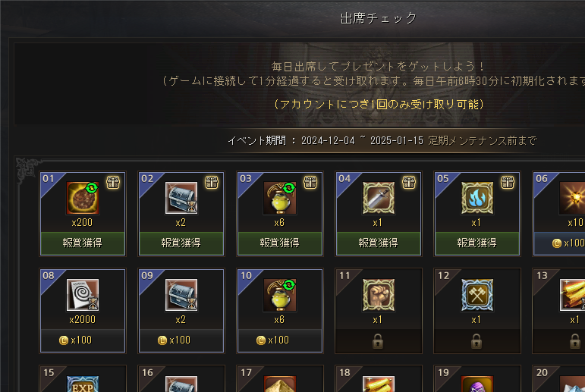
Task: Select the day 08 spiral scroll icon
Action: coord(83,295)
